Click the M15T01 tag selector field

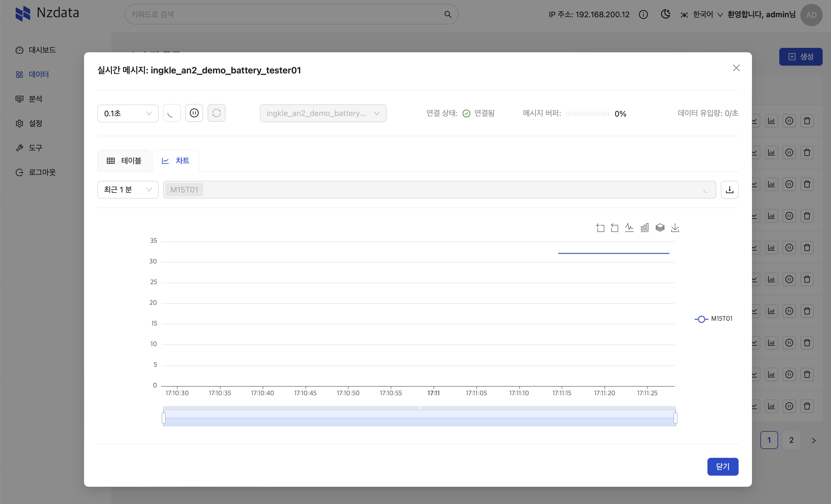pyautogui.click(x=439, y=190)
